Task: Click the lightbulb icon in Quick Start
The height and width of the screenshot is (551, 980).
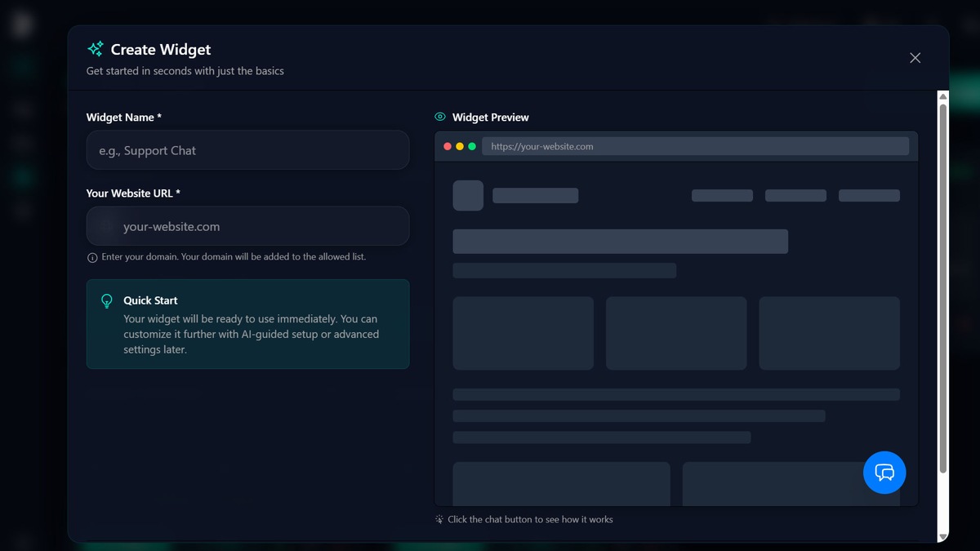Action: 106,301
